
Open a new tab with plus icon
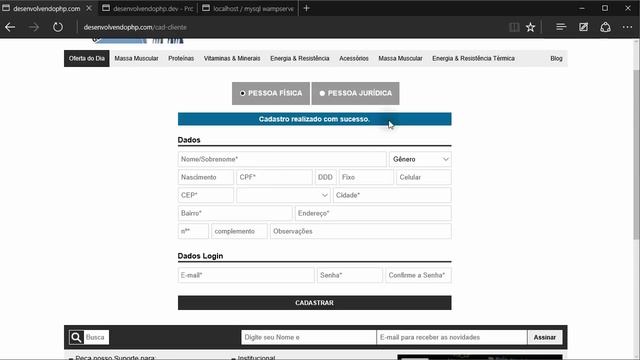(x=307, y=8)
